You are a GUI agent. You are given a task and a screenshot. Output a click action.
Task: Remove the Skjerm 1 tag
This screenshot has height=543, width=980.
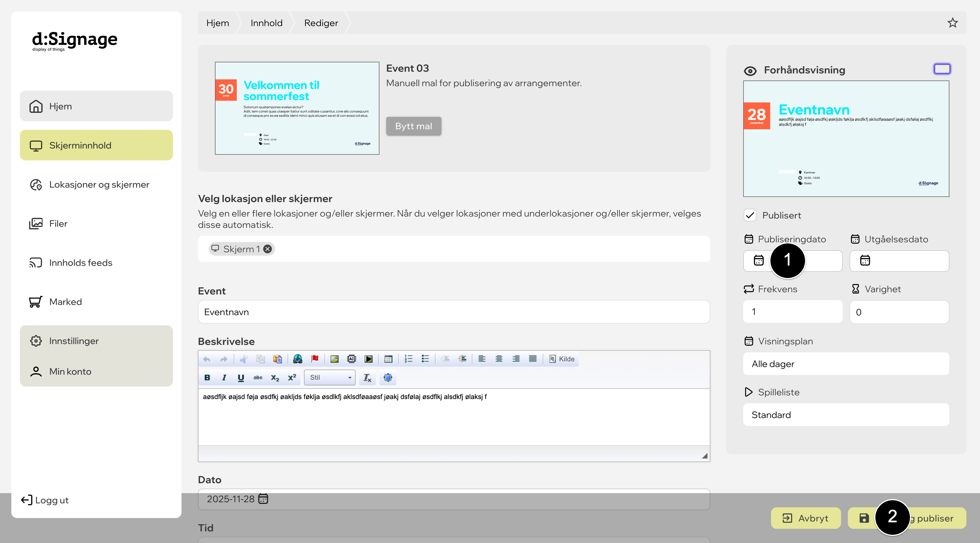pos(268,249)
